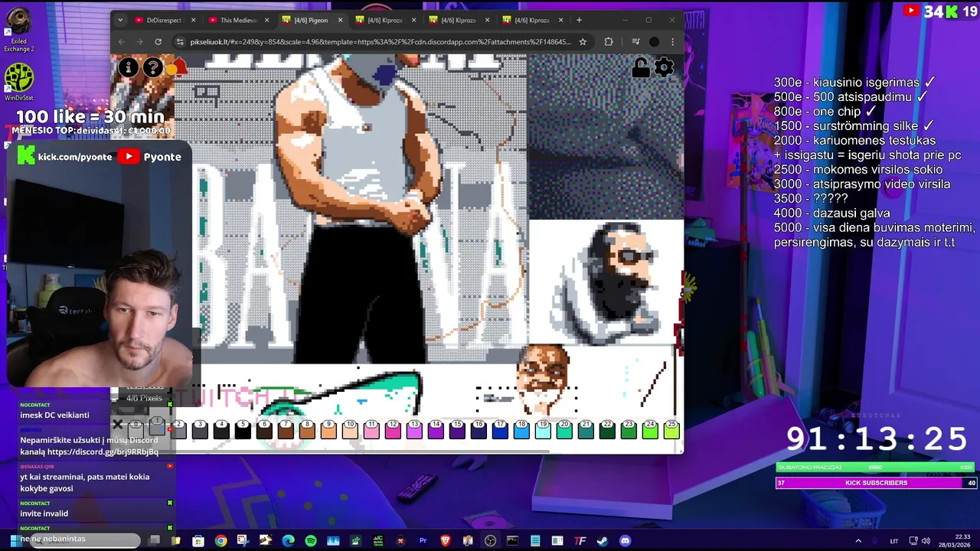Viewport: 980px width, 551px height.
Task: Open the canvas settings gear
Action: click(x=664, y=67)
